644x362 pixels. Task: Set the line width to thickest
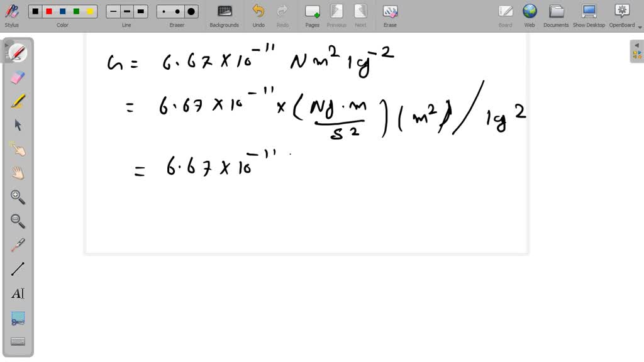(141, 11)
